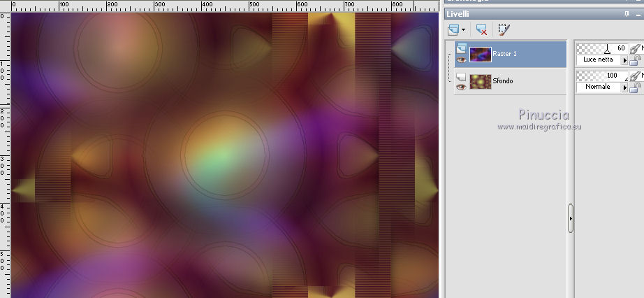Image resolution: width=644 pixels, height=298 pixels.
Task: Adjust the Sfondo opacity slider at 100
Action: click(602, 76)
